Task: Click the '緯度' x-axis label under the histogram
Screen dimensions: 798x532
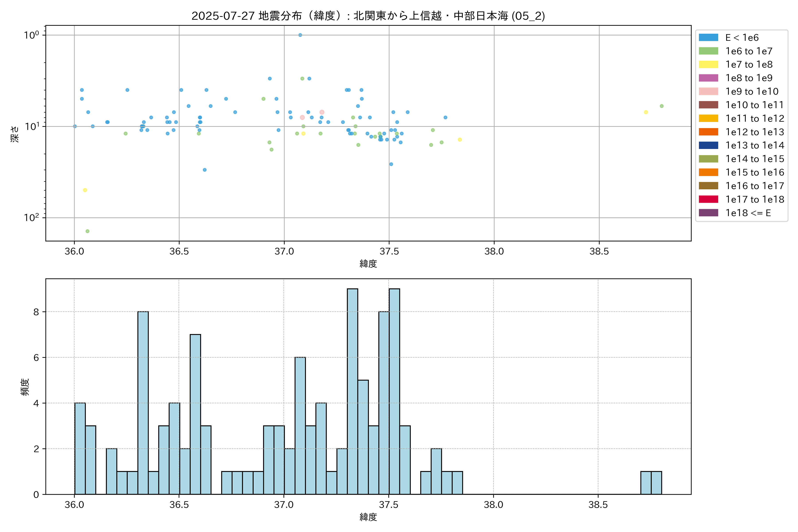Action: pos(368,517)
